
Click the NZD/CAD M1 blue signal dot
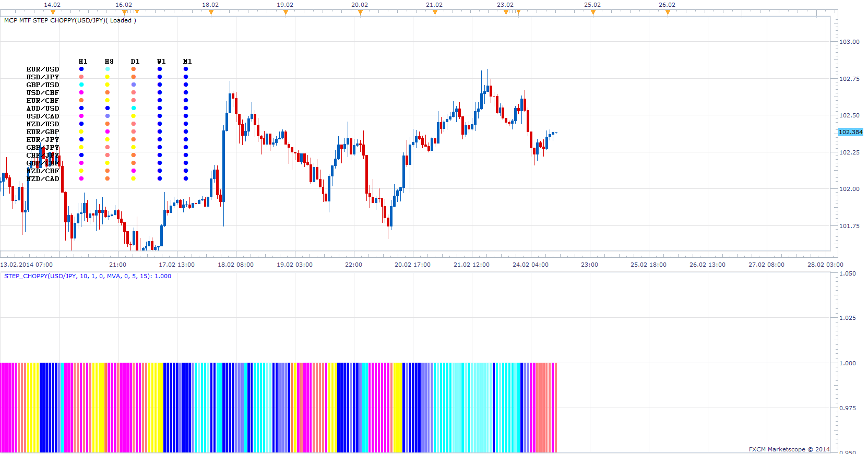coord(186,178)
